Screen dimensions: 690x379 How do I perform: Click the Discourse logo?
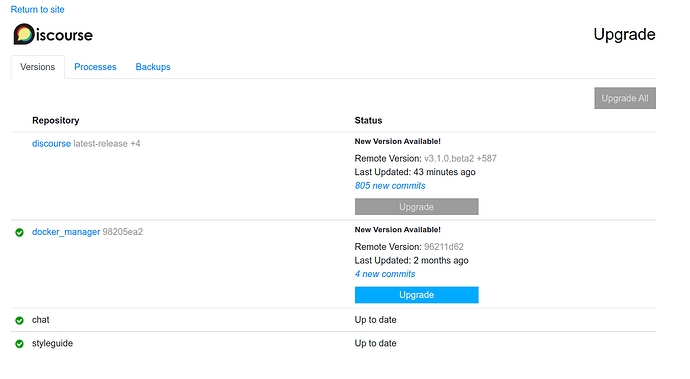[x=53, y=34]
